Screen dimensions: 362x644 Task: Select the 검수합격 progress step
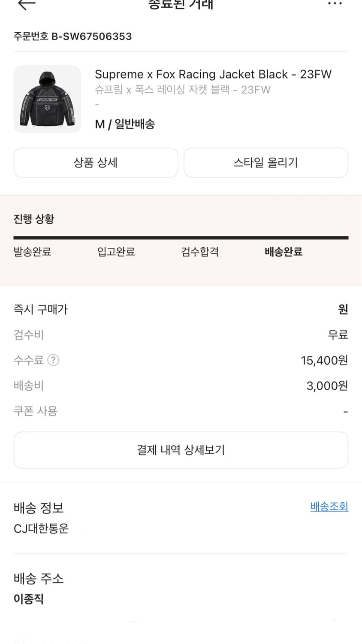(200, 252)
